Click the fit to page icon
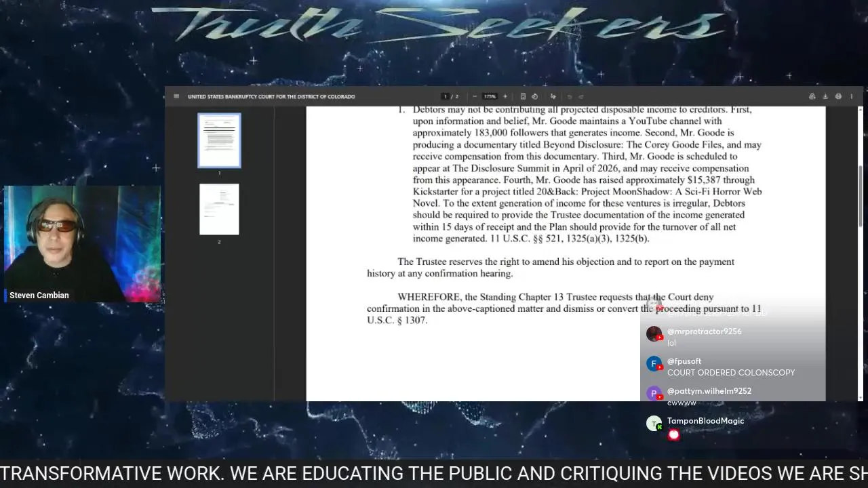 coord(523,96)
